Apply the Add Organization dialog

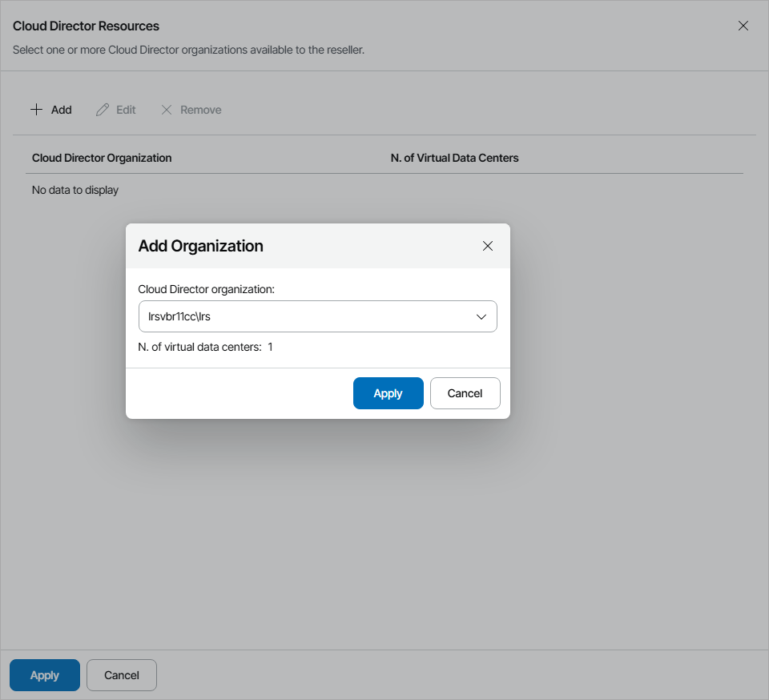[x=388, y=393]
